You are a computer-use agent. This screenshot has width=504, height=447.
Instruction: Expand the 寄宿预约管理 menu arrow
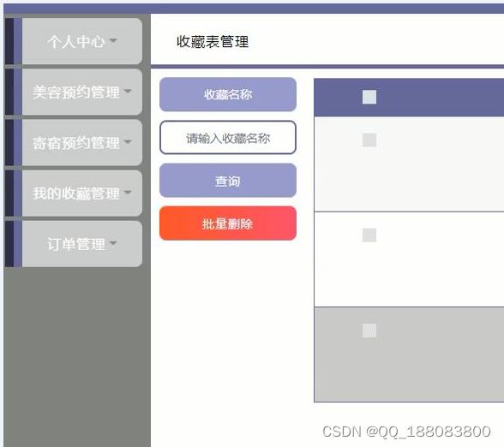pyautogui.click(x=128, y=141)
